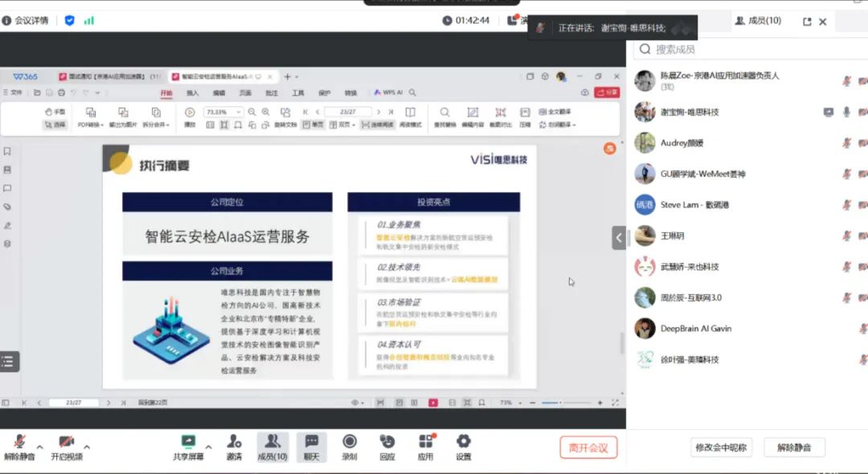Click the blue security shield icon

[69, 20]
